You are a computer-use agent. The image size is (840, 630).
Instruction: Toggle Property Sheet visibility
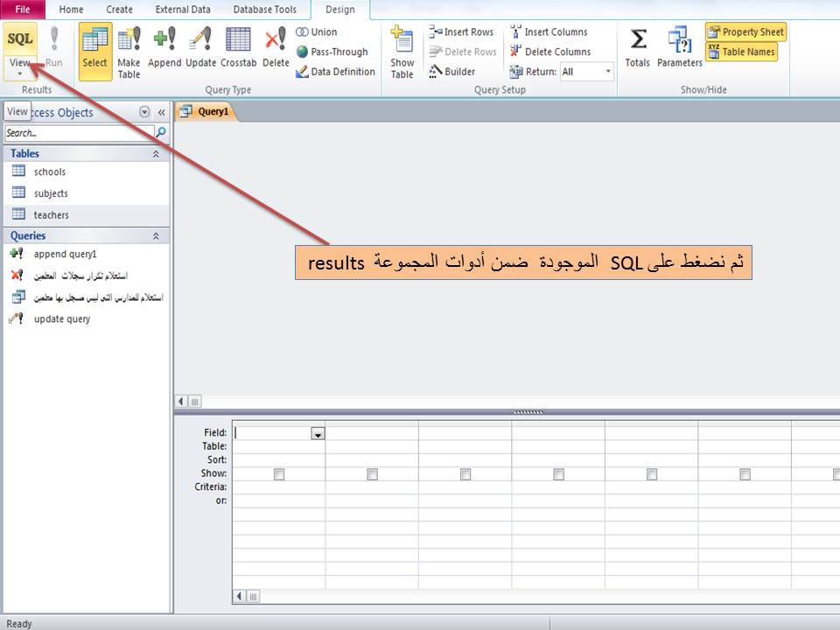coord(745,31)
